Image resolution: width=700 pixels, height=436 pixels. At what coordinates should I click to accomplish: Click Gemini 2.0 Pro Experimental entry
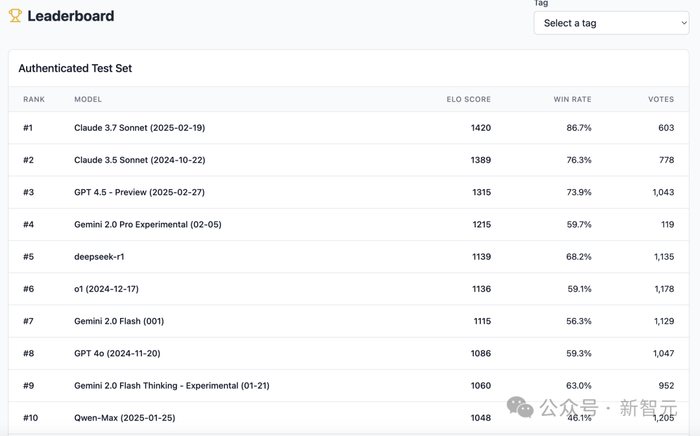click(147, 225)
